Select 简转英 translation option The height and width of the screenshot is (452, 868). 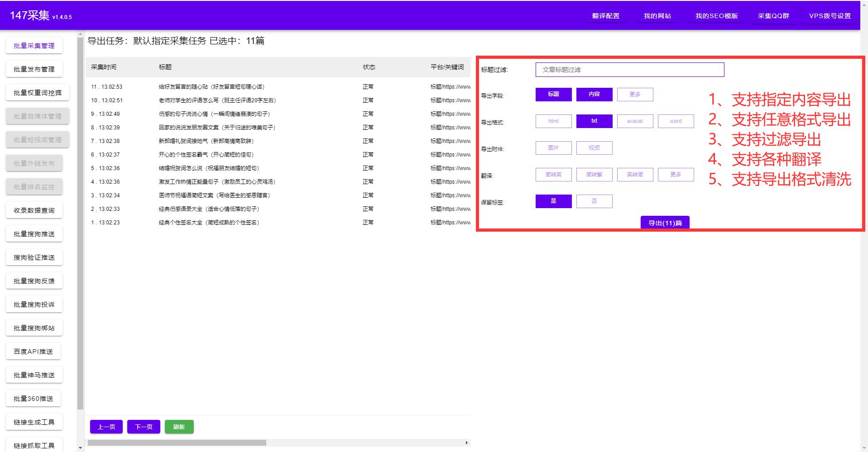pyautogui.click(x=553, y=174)
